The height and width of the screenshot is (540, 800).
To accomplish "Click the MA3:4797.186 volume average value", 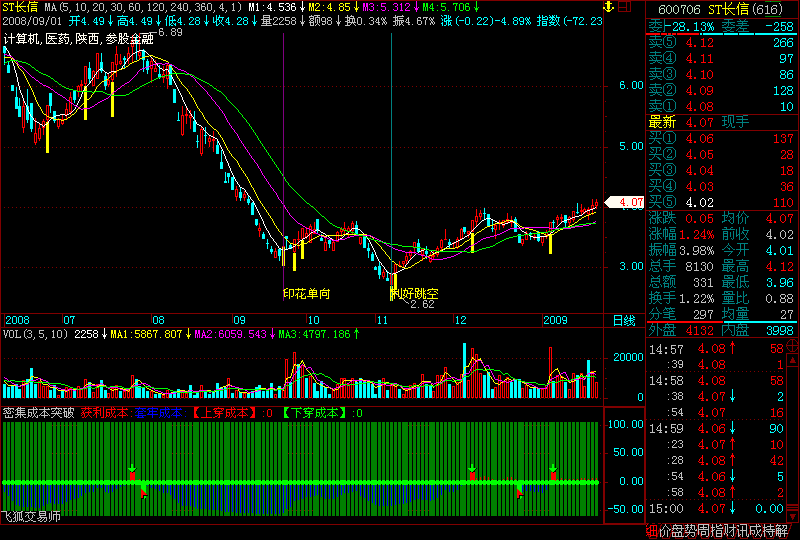I will [318, 334].
